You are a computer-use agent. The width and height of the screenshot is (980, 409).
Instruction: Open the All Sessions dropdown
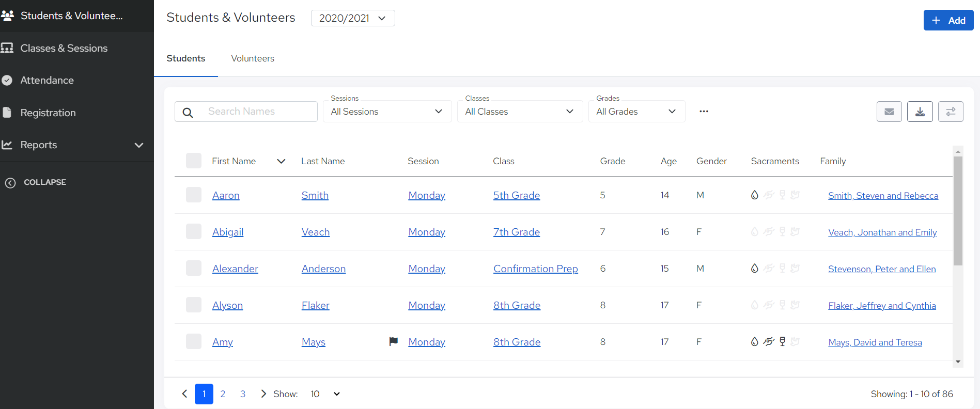(387, 112)
